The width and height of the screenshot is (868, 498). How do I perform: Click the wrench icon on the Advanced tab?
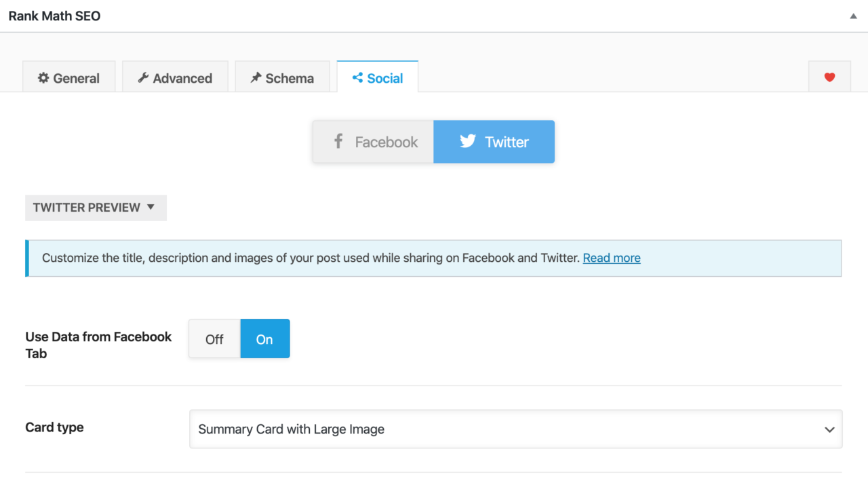click(143, 78)
